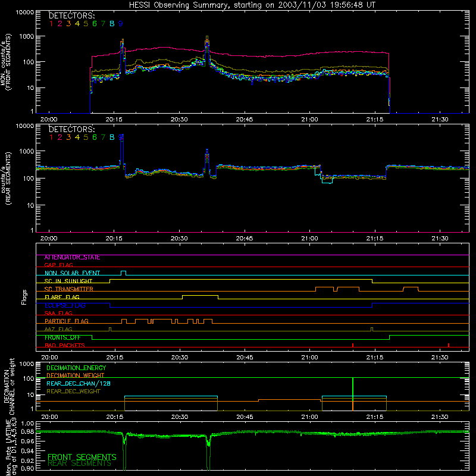
Task: Click the 20:00 tick label under the decimation plot
Action: coord(49,417)
